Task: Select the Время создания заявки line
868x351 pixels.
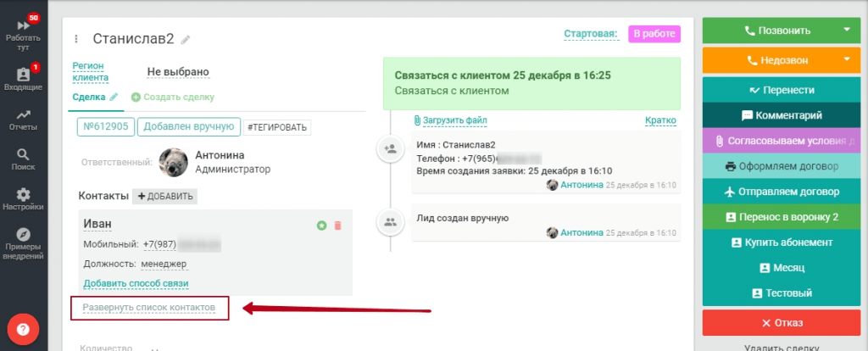Action: pos(515,170)
